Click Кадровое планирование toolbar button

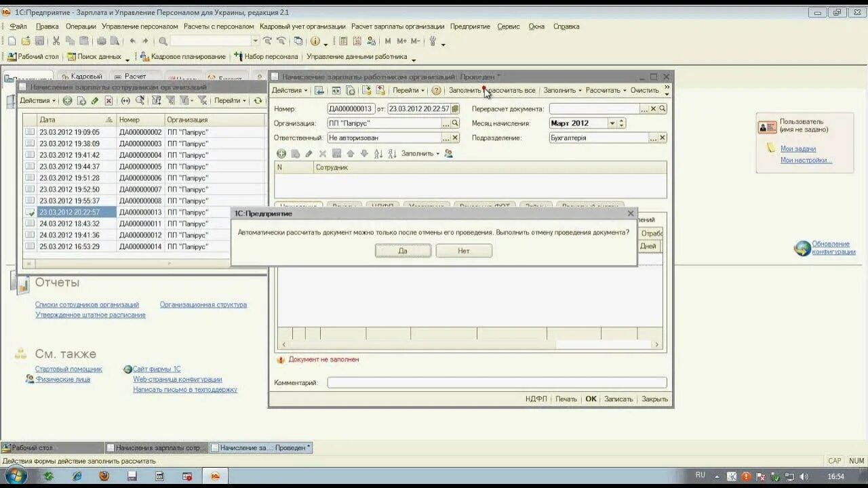tap(182, 57)
